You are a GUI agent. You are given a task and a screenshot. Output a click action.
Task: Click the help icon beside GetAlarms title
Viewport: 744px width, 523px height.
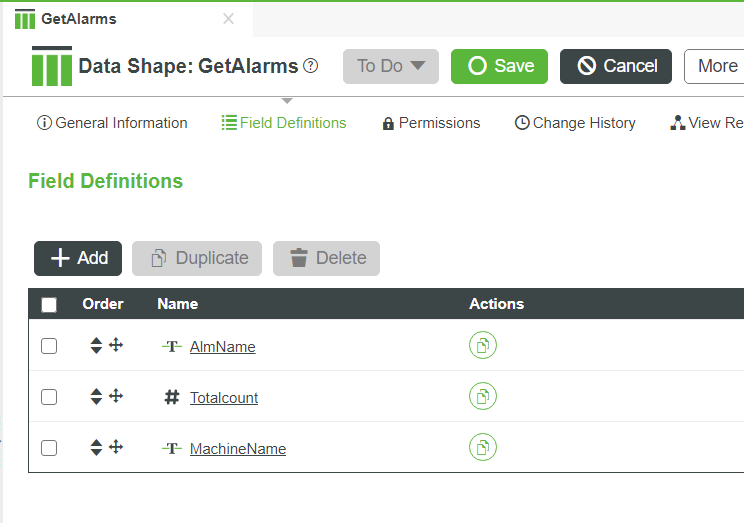pyautogui.click(x=311, y=66)
